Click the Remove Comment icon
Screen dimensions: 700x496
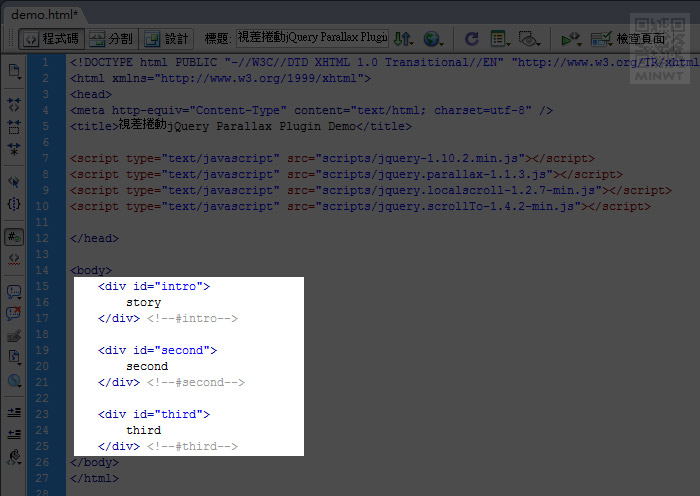click(x=14, y=313)
